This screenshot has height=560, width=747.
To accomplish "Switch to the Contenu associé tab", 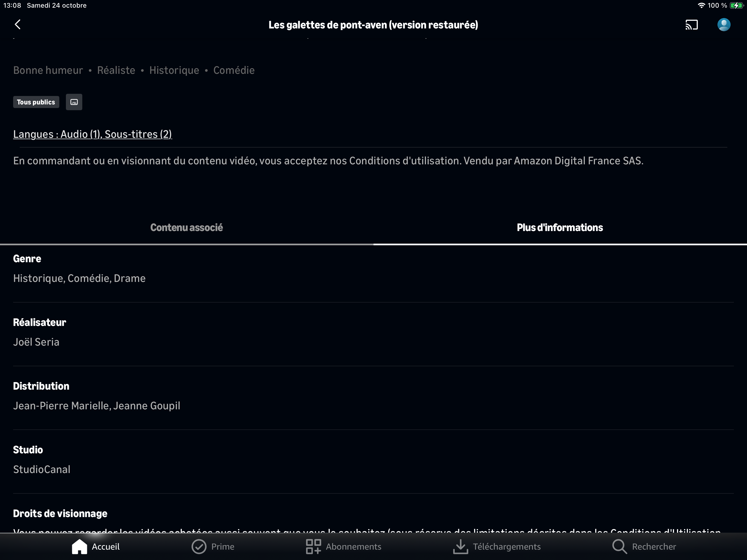I will point(186,228).
